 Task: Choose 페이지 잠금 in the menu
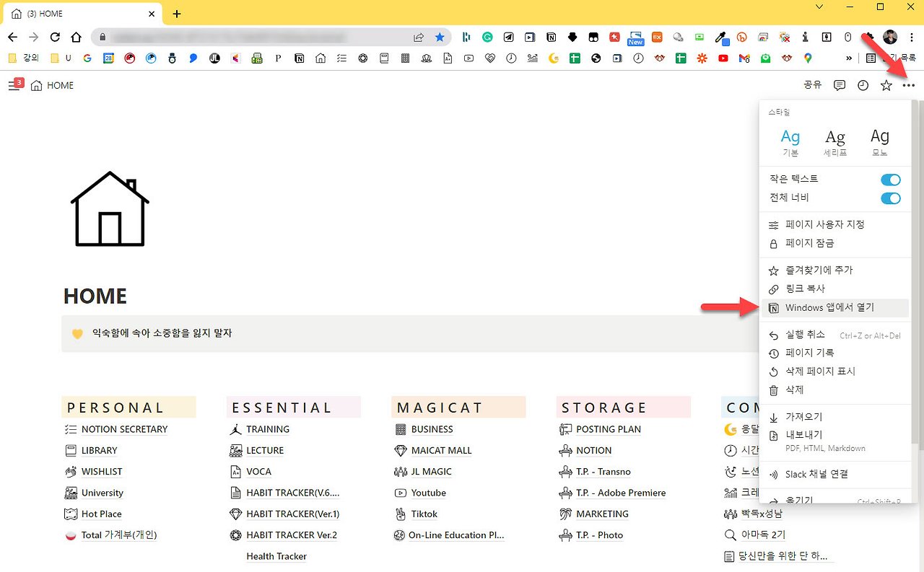[834, 243]
